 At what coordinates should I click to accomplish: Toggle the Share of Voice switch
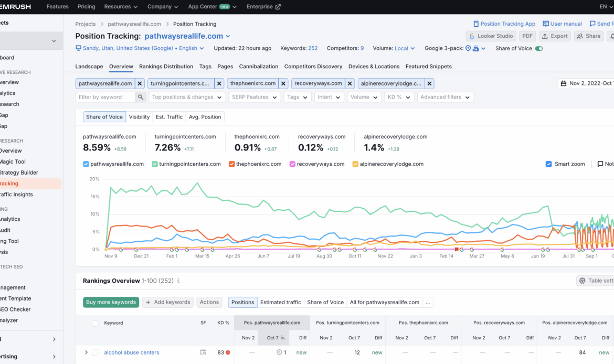(539, 48)
